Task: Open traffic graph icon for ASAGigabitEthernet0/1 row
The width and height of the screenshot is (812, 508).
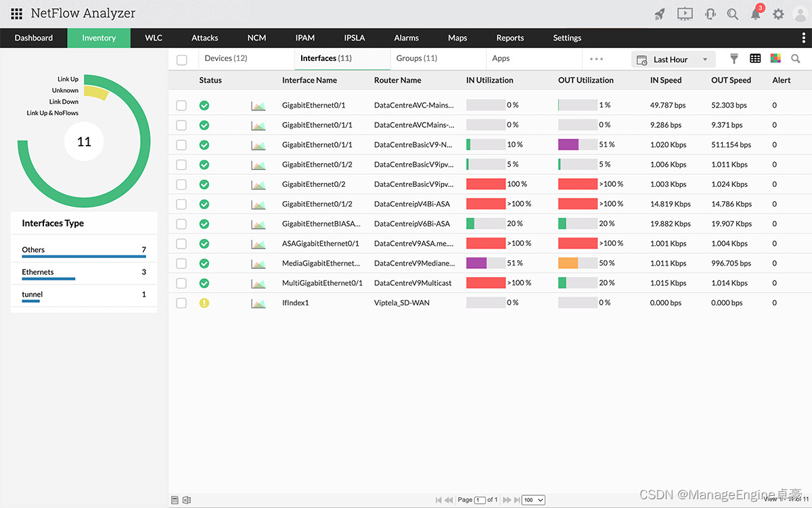Action: [258, 243]
